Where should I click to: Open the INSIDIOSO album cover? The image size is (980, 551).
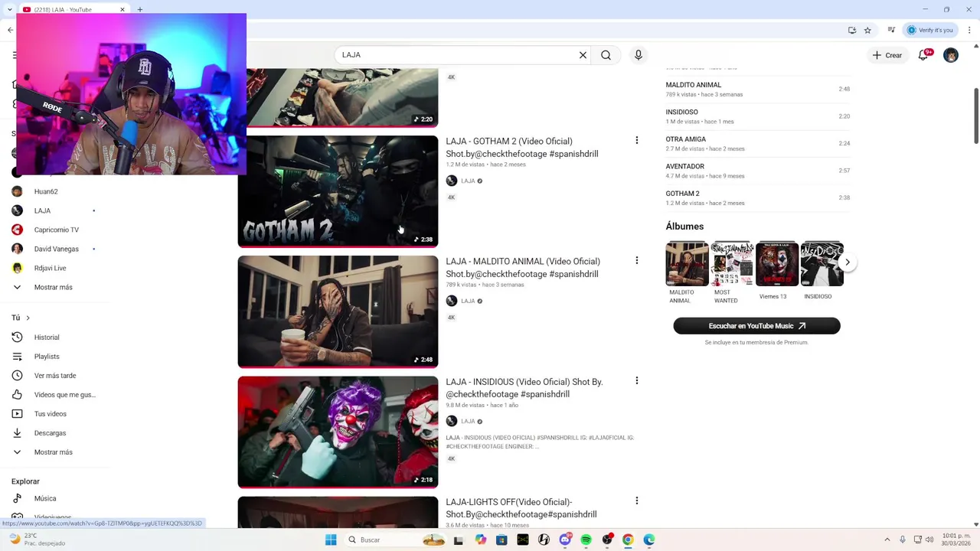(822, 263)
